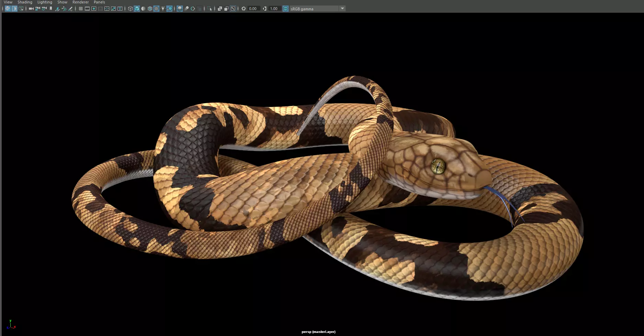Click the Screen Space Ambient Occlusion icon

(x=179, y=9)
